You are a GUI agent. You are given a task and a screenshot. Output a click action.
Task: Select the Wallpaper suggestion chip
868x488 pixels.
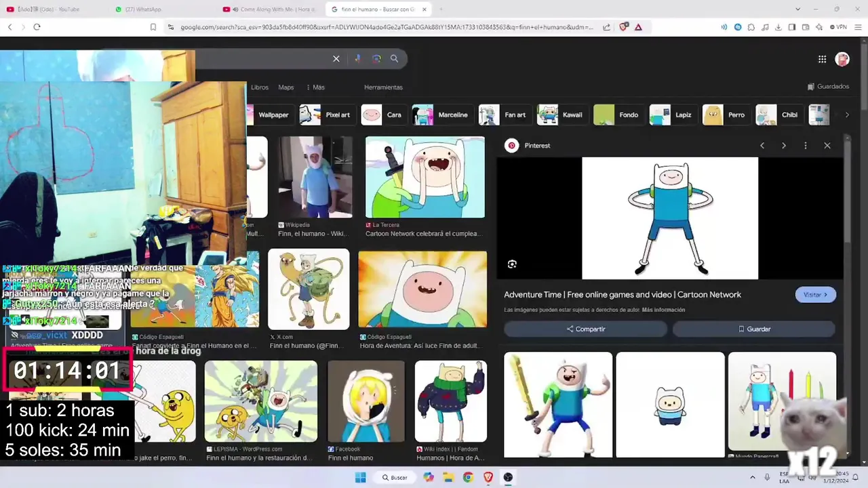(x=270, y=115)
